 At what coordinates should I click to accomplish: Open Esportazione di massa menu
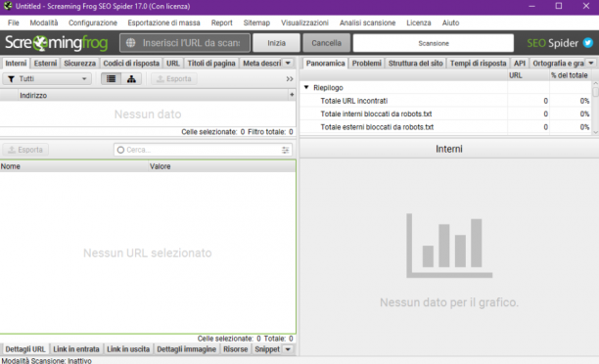163,23
